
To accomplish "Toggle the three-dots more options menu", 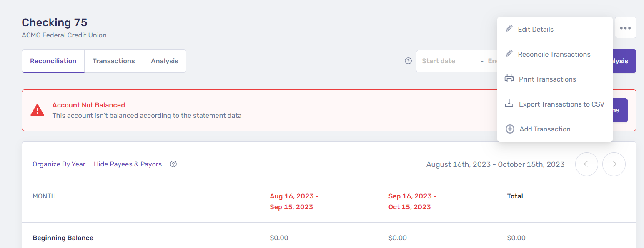I will click(x=625, y=28).
